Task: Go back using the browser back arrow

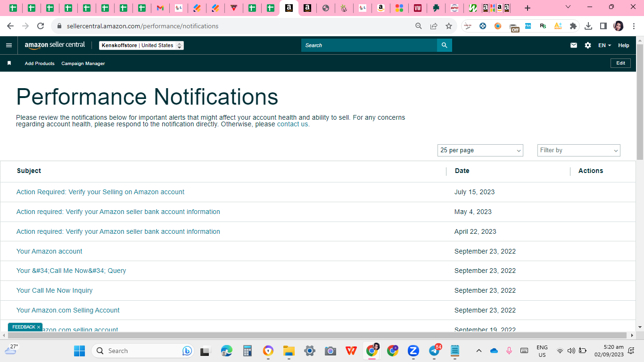Action: tap(10, 26)
